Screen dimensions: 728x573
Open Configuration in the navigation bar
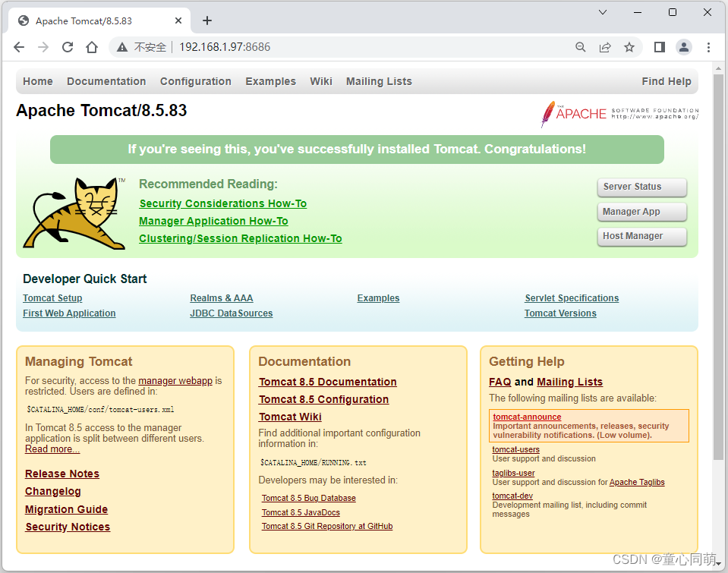tap(195, 81)
